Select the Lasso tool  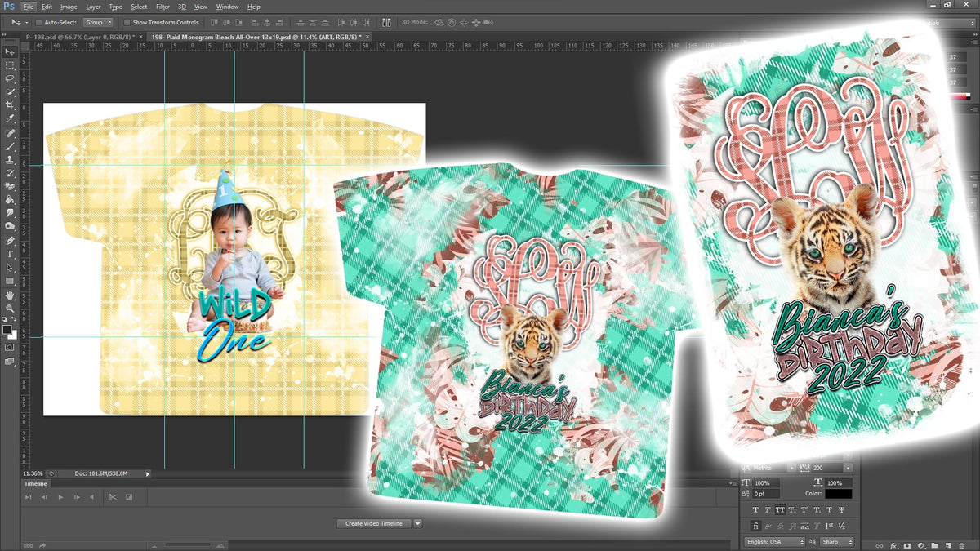[x=10, y=78]
